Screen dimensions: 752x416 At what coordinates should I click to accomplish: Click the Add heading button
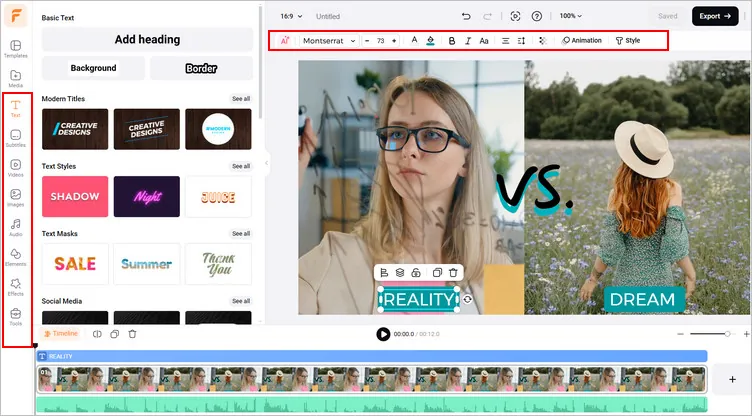(x=147, y=39)
